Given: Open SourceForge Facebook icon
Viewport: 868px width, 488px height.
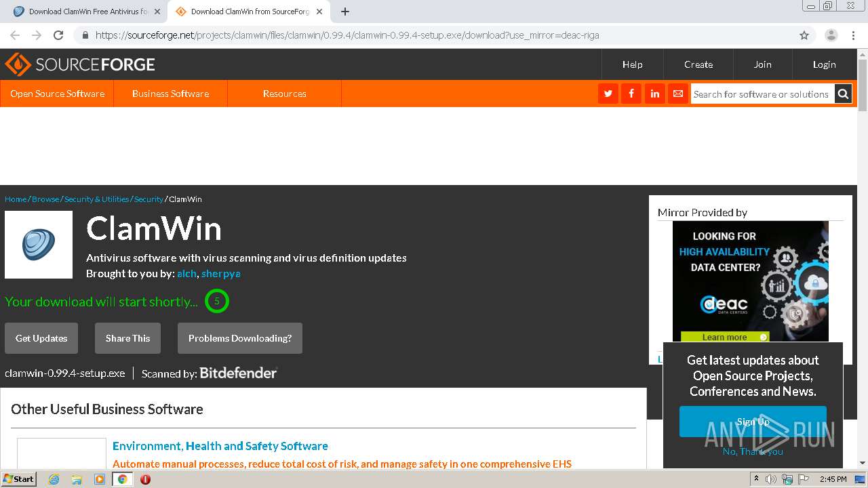Looking at the screenshot, I should [631, 94].
